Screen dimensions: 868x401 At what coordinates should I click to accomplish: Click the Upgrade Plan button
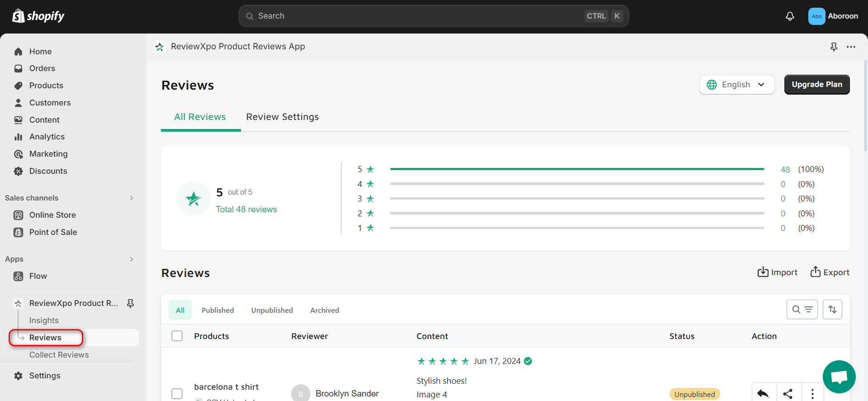(817, 85)
